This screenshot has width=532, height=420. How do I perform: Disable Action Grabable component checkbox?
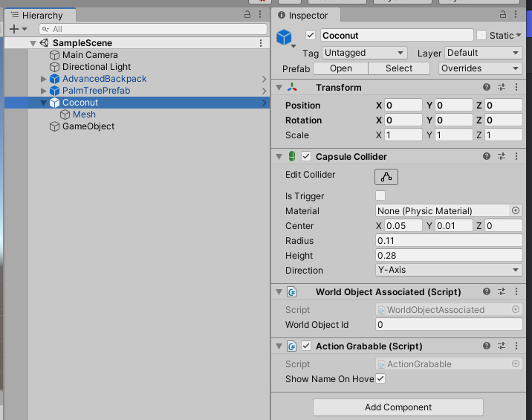(x=306, y=346)
